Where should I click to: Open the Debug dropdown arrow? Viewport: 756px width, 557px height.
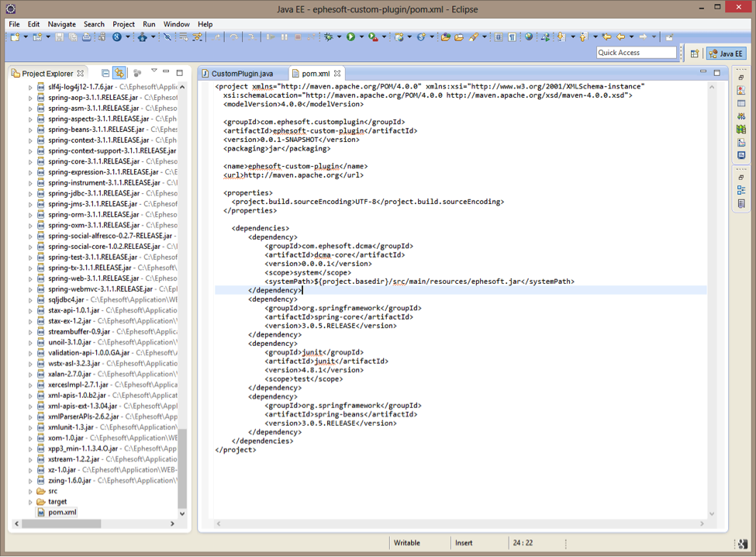339,37
